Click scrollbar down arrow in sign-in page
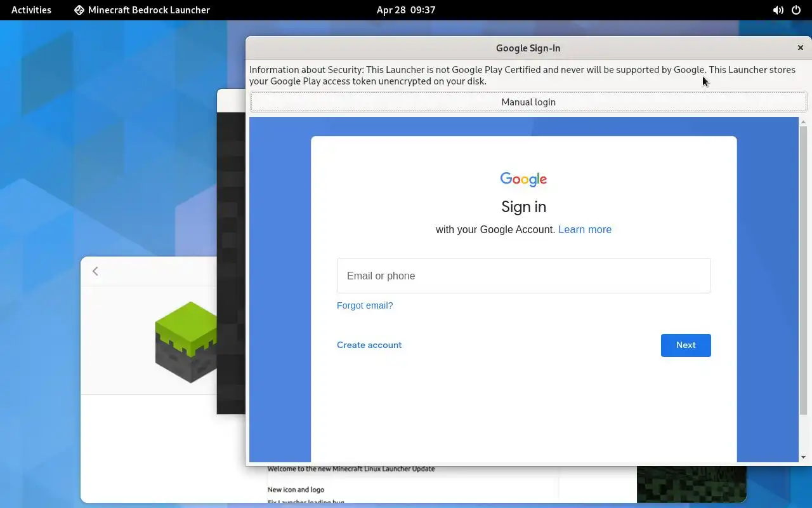The width and height of the screenshot is (812, 508). tap(803, 457)
